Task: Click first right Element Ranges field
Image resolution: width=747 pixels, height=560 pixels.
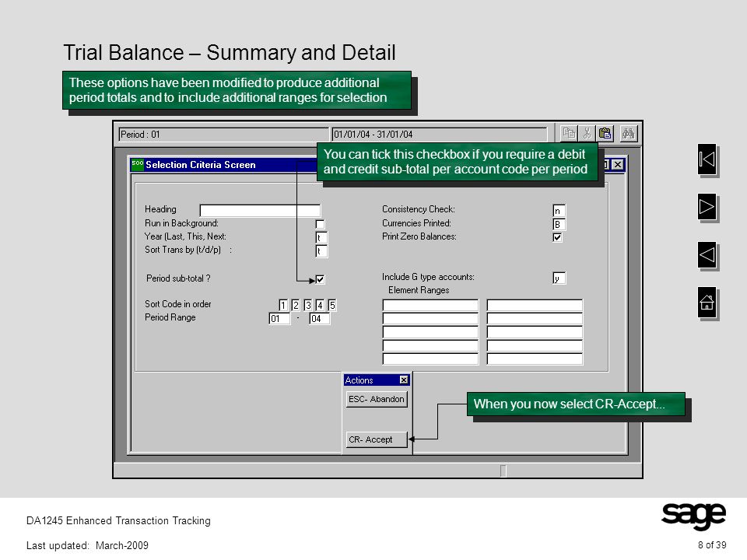Action: (535, 305)
